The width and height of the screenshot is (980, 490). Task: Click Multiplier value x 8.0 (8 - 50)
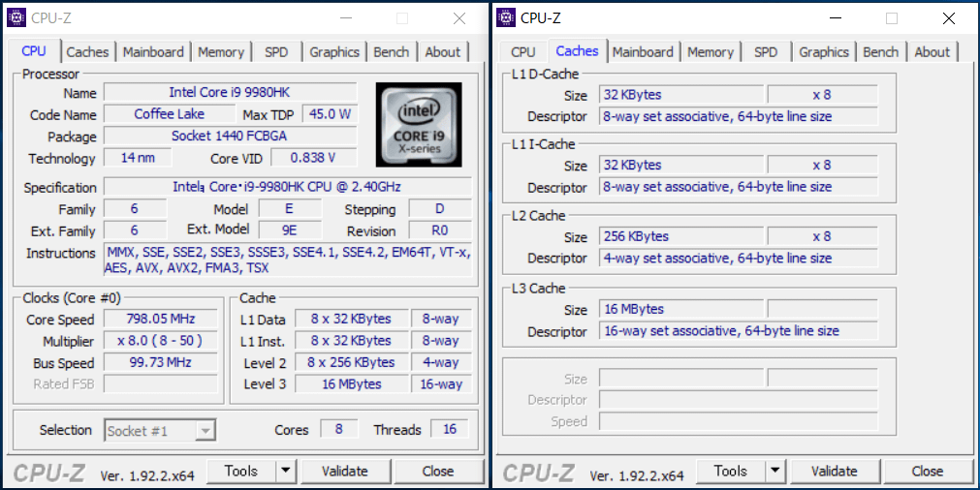tap(161, 341)
